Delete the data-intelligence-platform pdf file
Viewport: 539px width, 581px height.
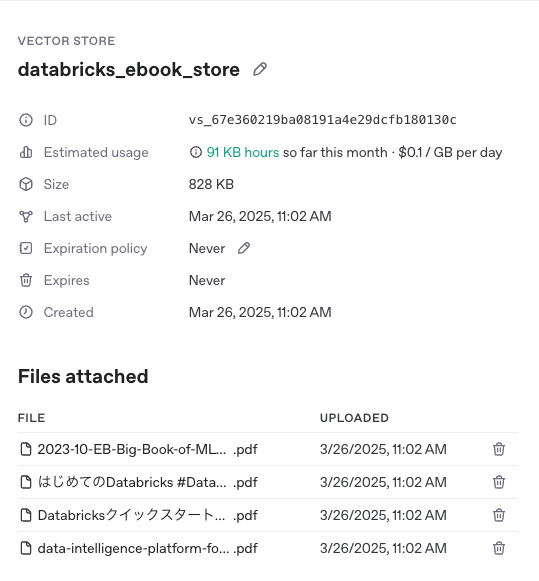tap(499, 548)
